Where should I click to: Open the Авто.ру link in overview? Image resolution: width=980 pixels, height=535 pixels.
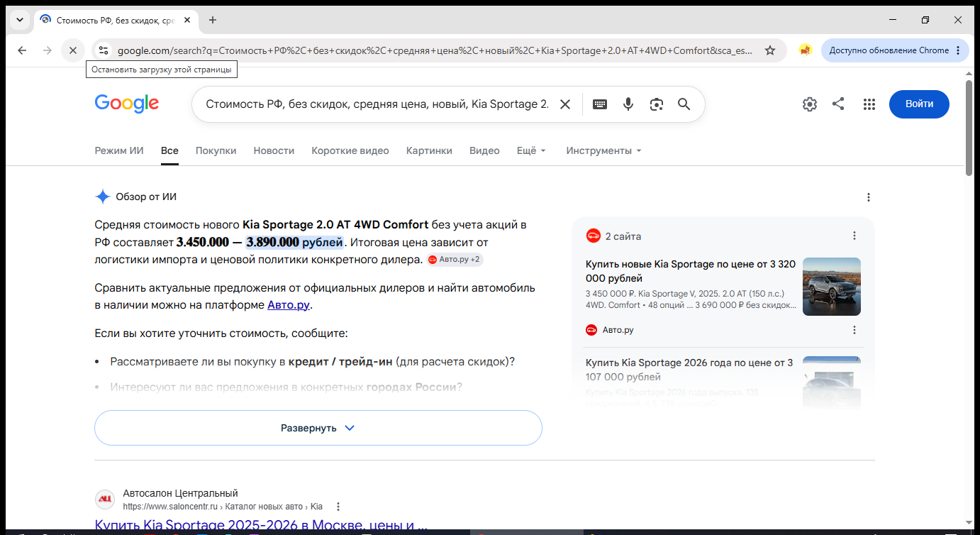pos(289,305)
